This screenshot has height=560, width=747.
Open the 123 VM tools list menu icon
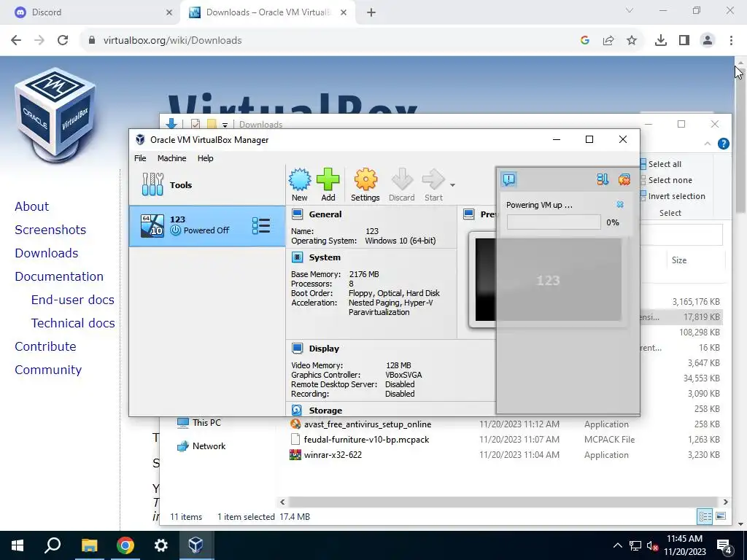(261, 226)
